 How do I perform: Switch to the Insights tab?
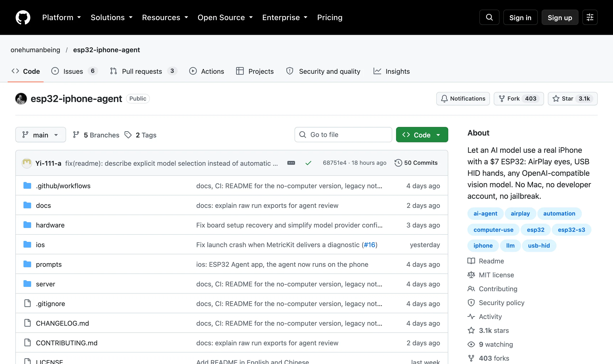[x=392, y=71]
